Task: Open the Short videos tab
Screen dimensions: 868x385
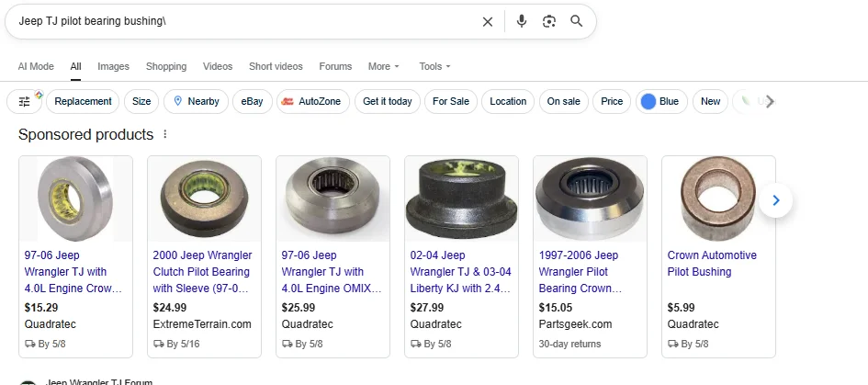Action: (276, 66)
